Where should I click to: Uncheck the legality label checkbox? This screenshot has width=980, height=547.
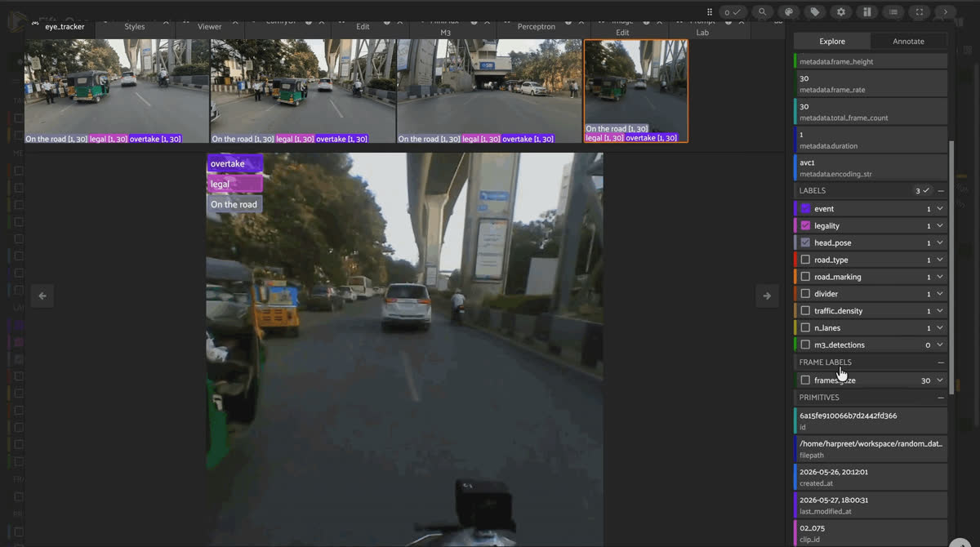point(805,226)
